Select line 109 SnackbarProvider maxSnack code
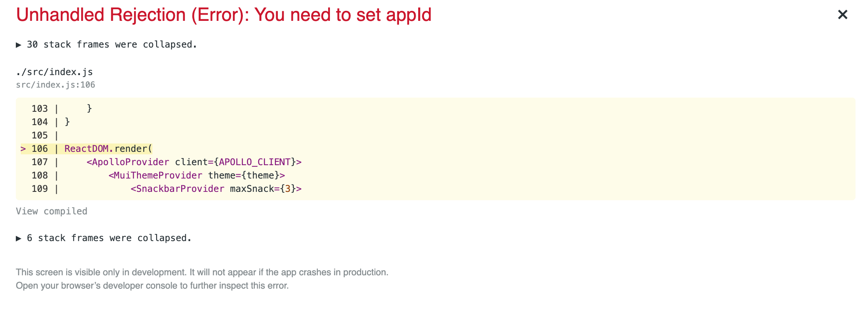This screenshot has width=868, height=327. pyautogui.click(x=216, y=189)
